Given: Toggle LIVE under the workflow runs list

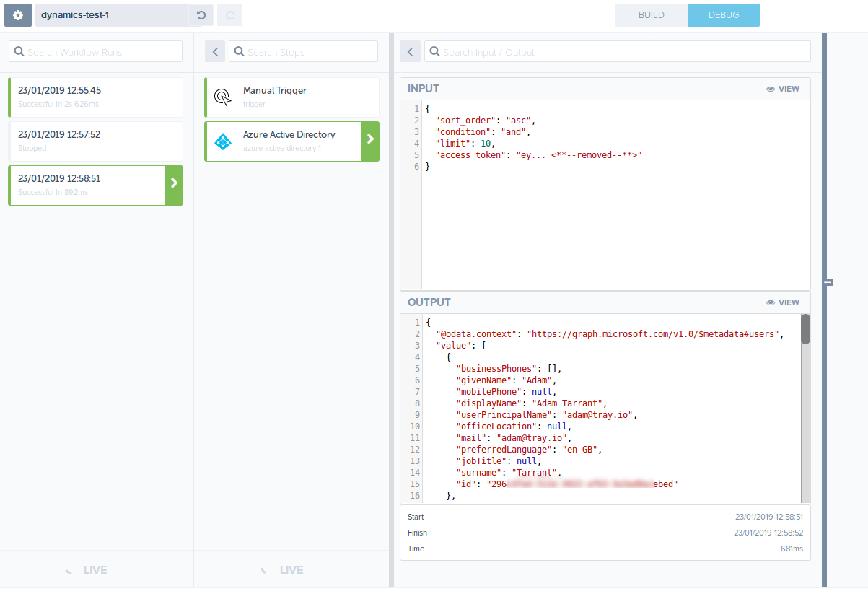Looking at the screenshot, I should click(x=87, y=570).
